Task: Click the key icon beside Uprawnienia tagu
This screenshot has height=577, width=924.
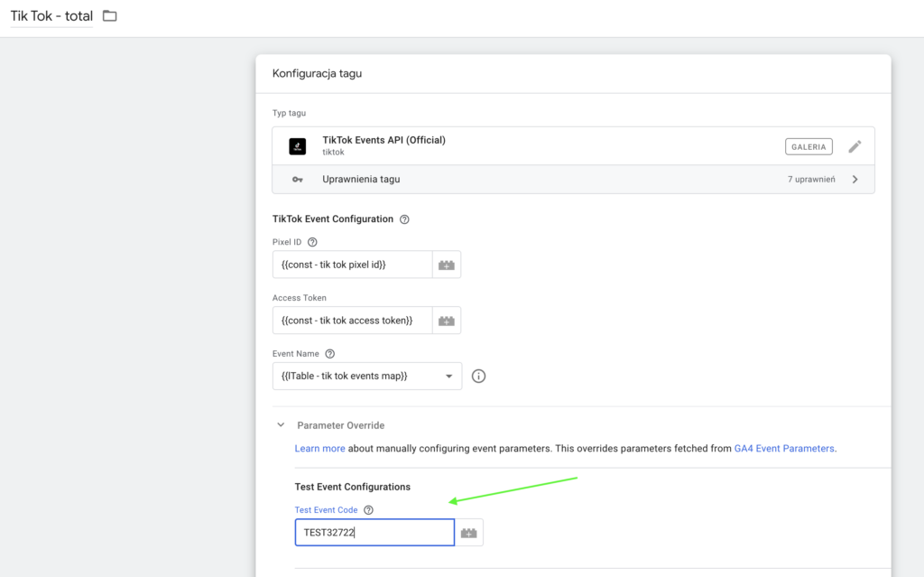Action: coord(297,180)
